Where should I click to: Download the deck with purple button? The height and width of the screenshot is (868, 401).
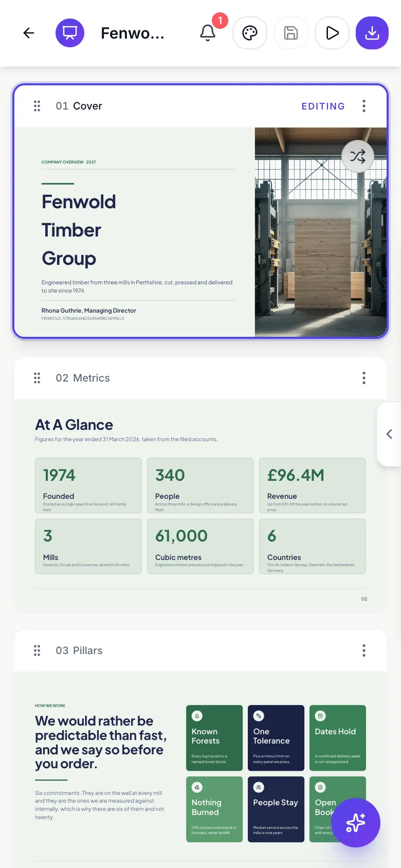(372, 33)
